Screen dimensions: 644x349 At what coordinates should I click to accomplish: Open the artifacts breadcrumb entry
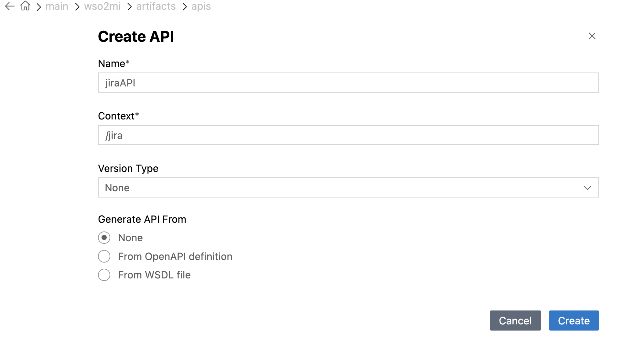156,6
